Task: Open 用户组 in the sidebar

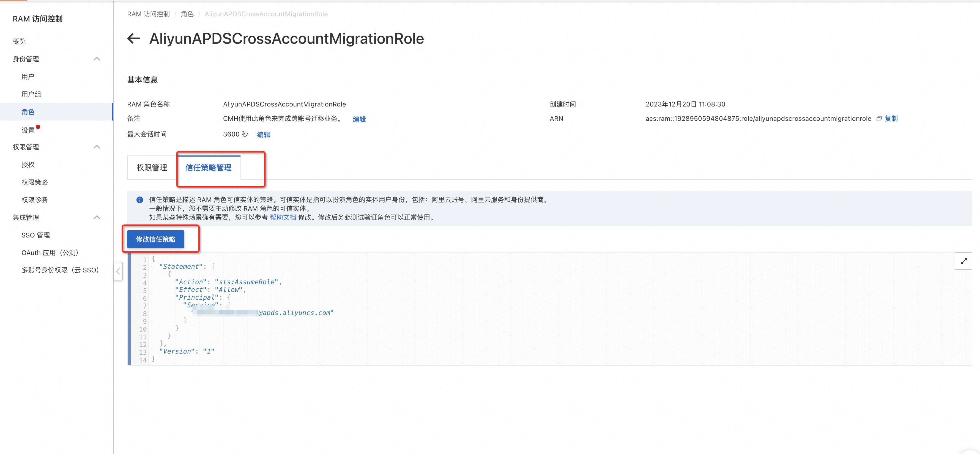Action: tap(31, 94)
